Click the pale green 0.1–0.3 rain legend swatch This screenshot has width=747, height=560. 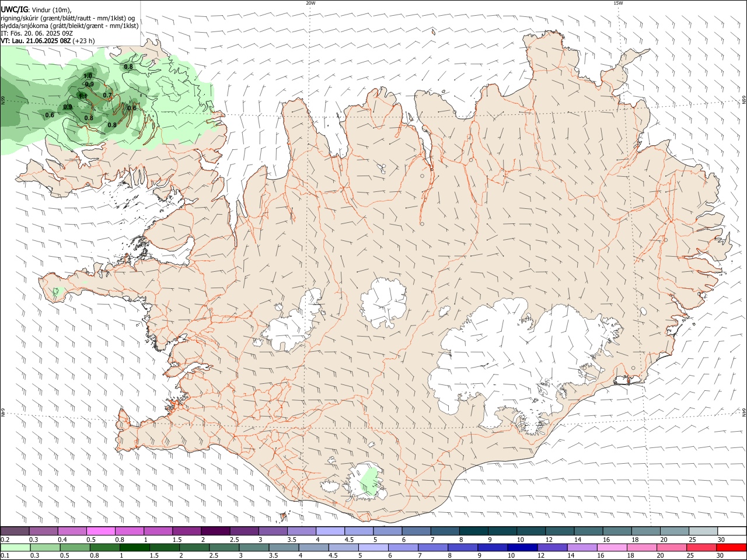(x=15, y=547)
